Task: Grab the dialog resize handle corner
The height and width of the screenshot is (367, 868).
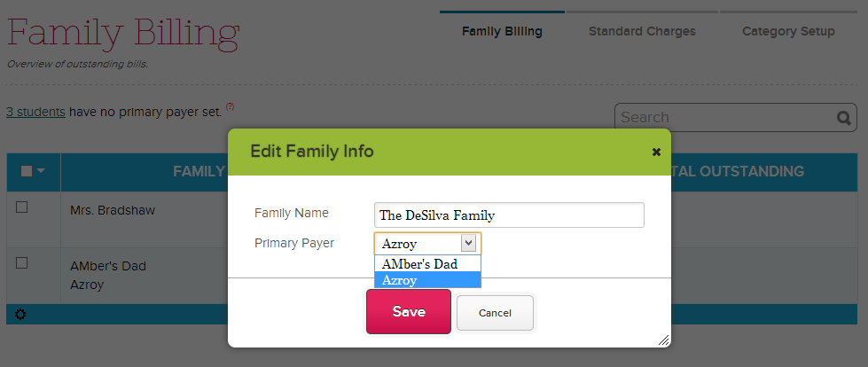Action: click(x=663, y=340)
